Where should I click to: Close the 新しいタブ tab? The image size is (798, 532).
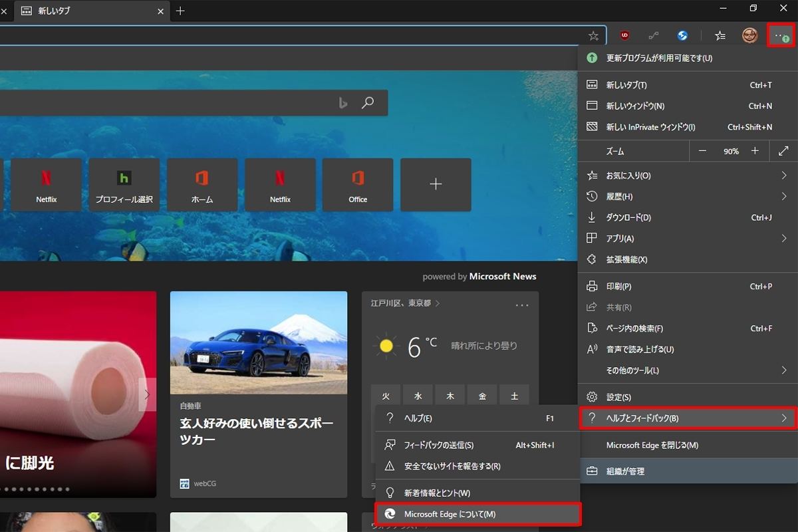click(x=160, y=11)
